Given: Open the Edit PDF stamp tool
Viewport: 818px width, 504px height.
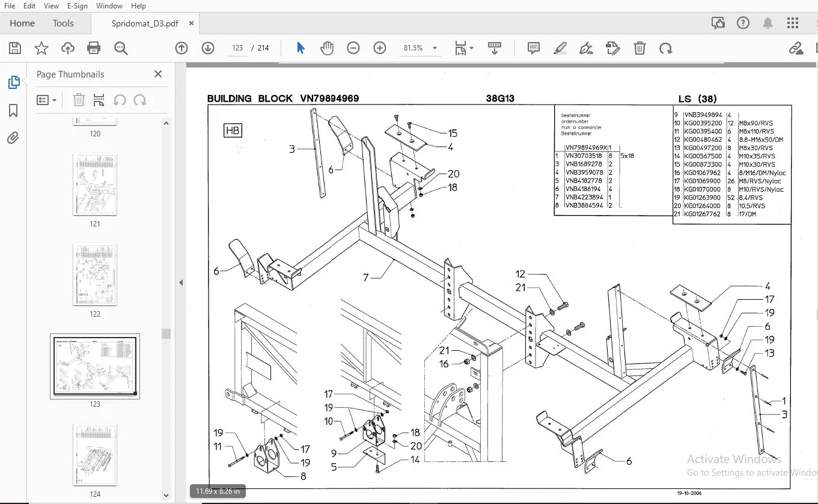Looking at the screenshot, I should [613, 48].
